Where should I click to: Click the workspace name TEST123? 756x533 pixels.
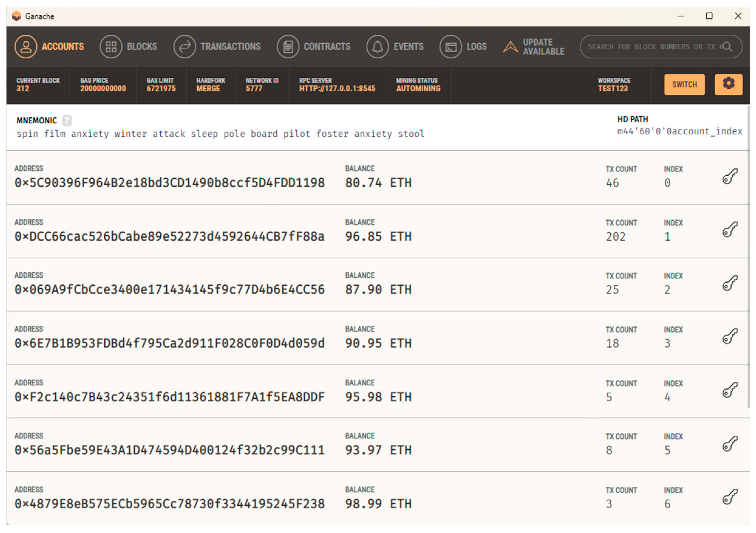coord(613,88)
